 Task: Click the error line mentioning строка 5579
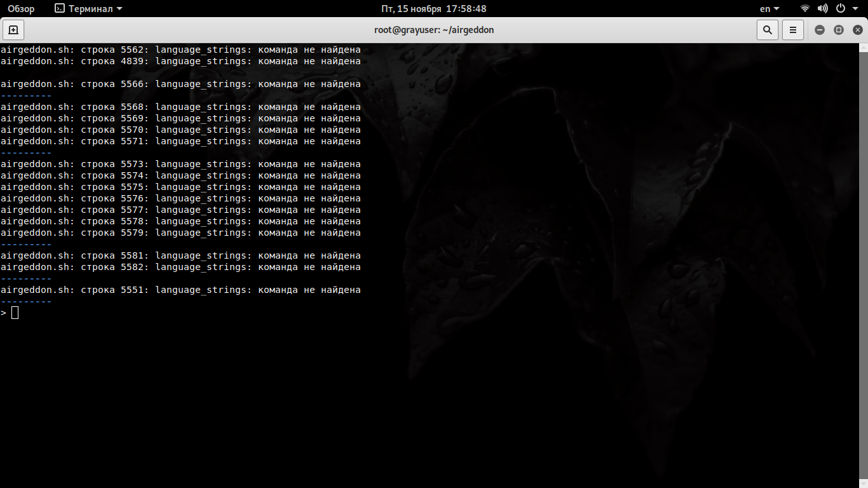pyautogui.click(x=180, y=233)
